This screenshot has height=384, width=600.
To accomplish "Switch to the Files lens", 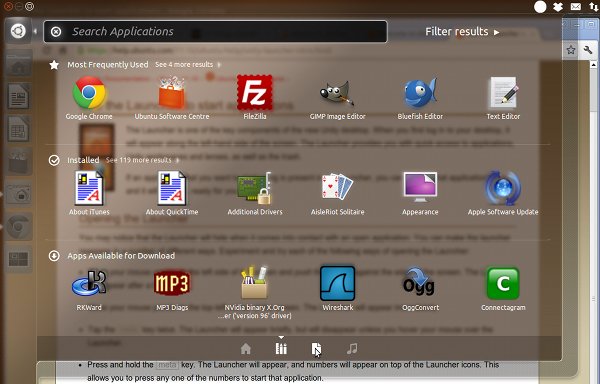I will (x=316, y=348).
